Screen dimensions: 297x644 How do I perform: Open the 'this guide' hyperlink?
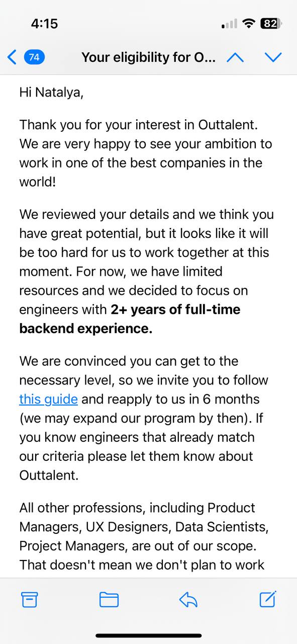pyautogui.click(x=48, y=399)
